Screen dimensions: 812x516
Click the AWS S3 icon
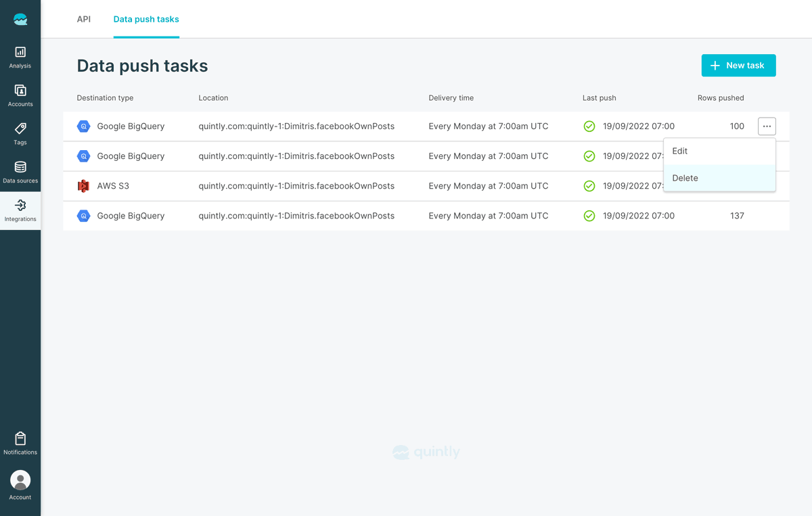point(83,186)
